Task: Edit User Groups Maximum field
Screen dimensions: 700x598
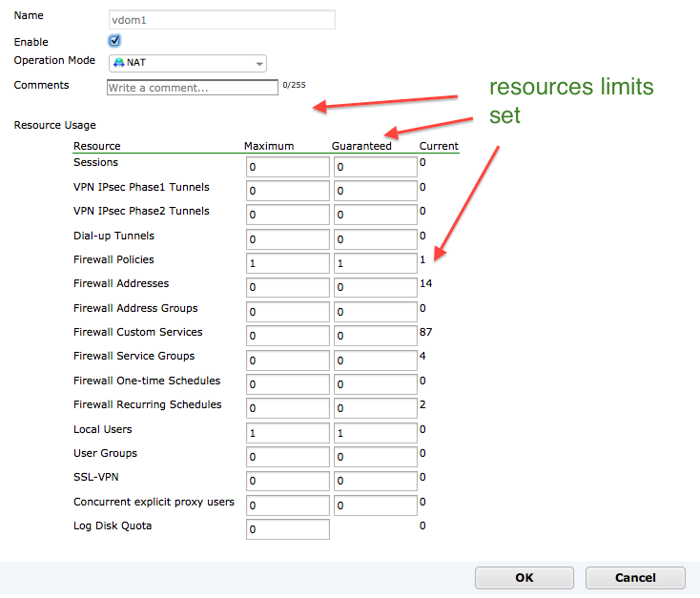Action: click(x=288, y=457)
